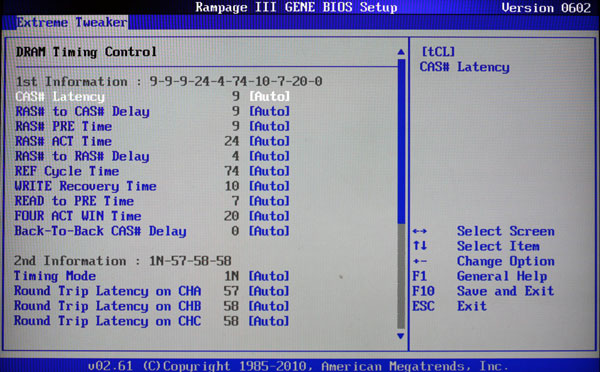This screenshot has width=600, height=372.
Task: Click the Timing Mode value 1N
Action: click(232, 276)
